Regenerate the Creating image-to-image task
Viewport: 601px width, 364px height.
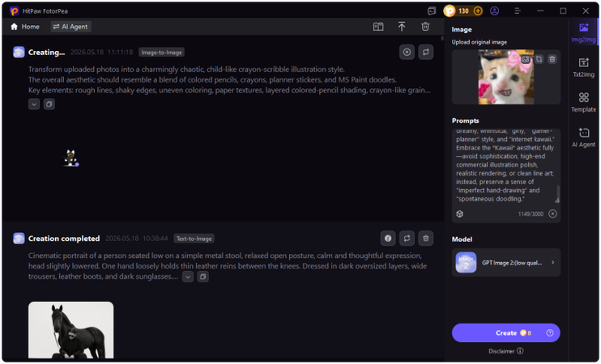coord(426,52)
